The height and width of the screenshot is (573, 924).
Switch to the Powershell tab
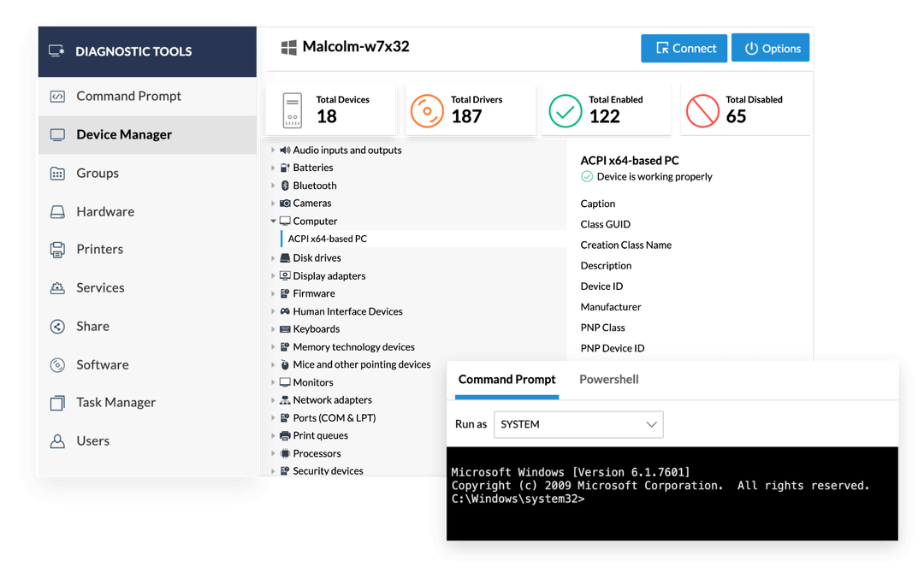pos(608,379)
